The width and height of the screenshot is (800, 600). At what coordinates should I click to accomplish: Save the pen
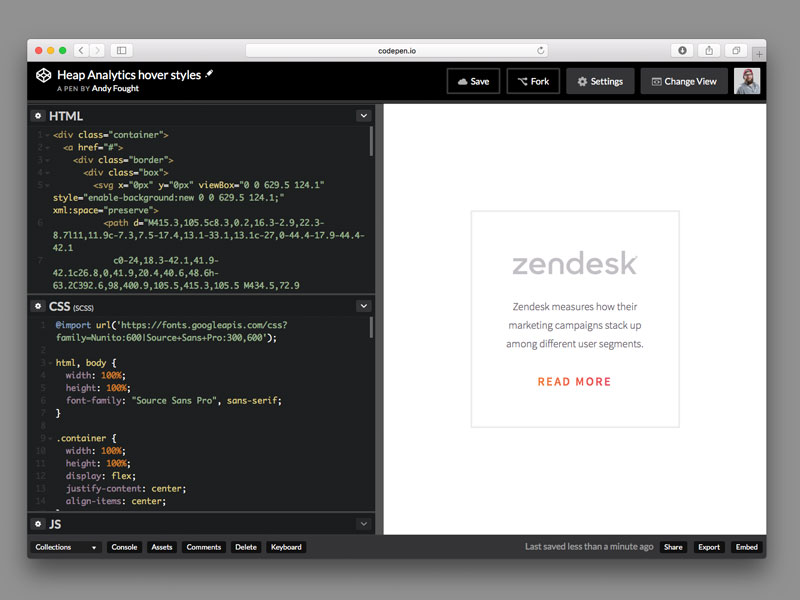tap(473, 81)
